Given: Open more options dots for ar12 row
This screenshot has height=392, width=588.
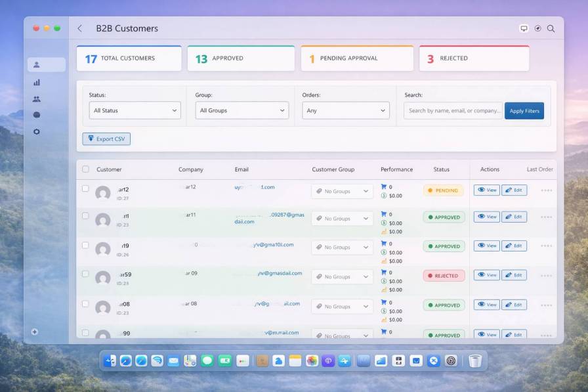Looking at the screenshot, I should click(547, 190).
